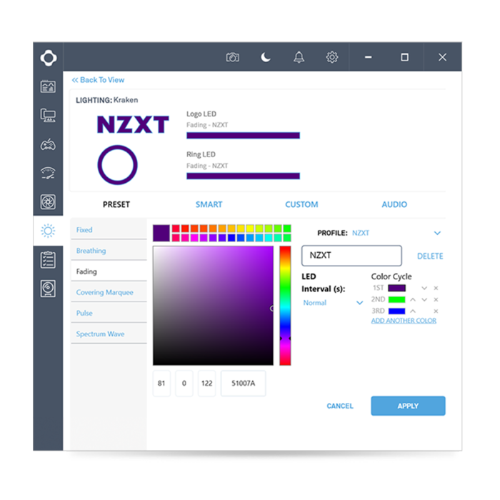Switch to the SMART tab
This screenshot has height=500, width=500.
pyautogui.click(x=209, y=204)
